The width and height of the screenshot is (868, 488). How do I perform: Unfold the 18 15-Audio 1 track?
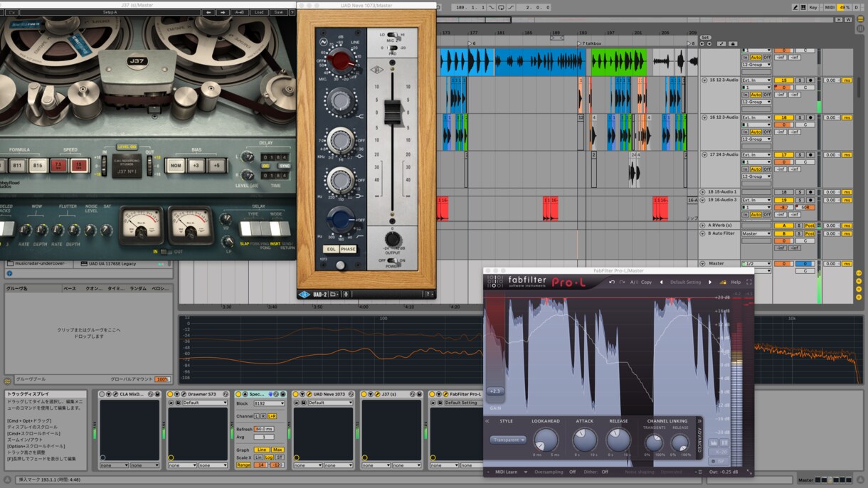point(703,192)
